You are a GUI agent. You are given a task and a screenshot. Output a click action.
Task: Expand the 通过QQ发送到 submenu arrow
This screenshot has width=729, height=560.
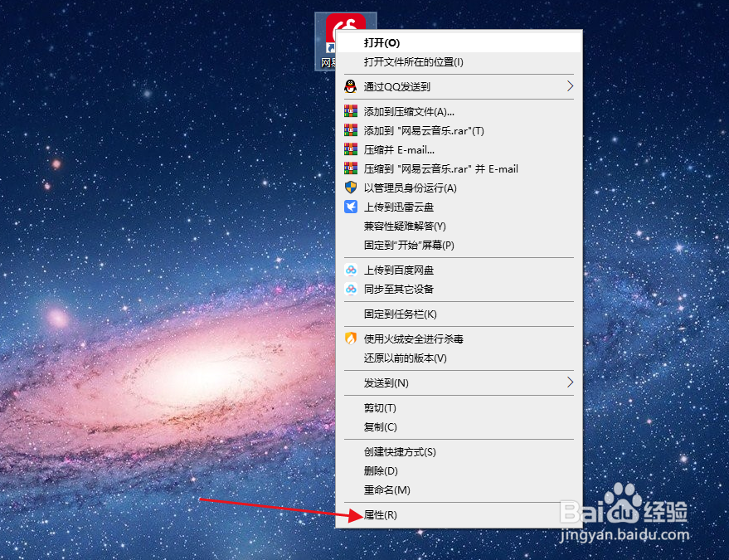pyautogui.click(x=570, y=86)
